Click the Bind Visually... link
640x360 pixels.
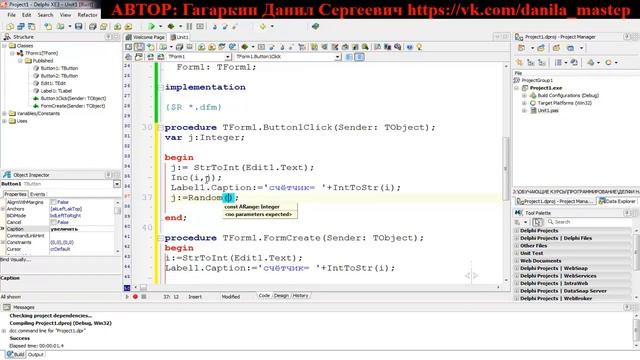(16, 260)
